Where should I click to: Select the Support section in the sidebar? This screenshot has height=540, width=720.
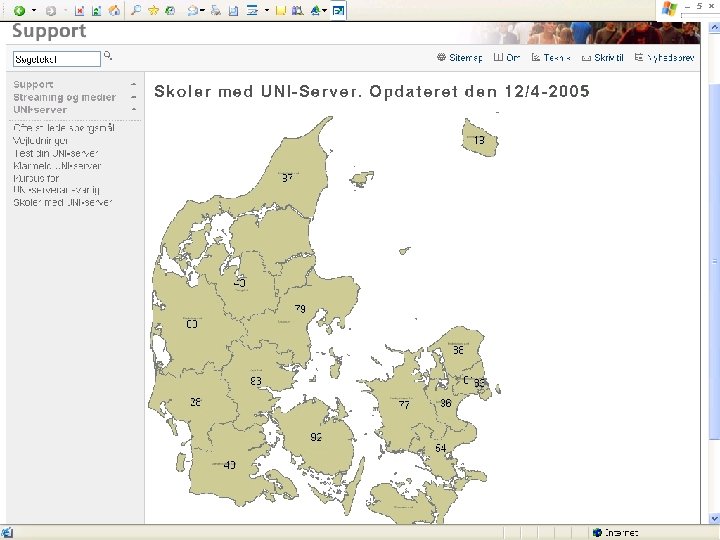point(33,84)
